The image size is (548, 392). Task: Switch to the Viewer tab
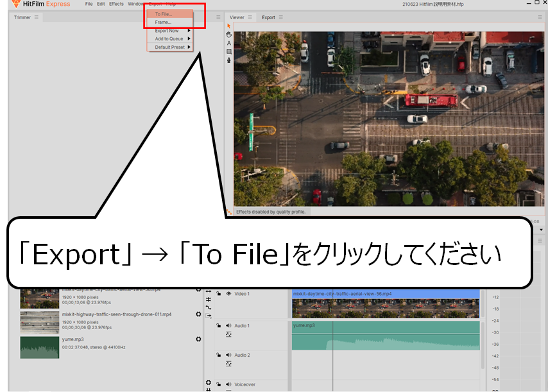237,17
